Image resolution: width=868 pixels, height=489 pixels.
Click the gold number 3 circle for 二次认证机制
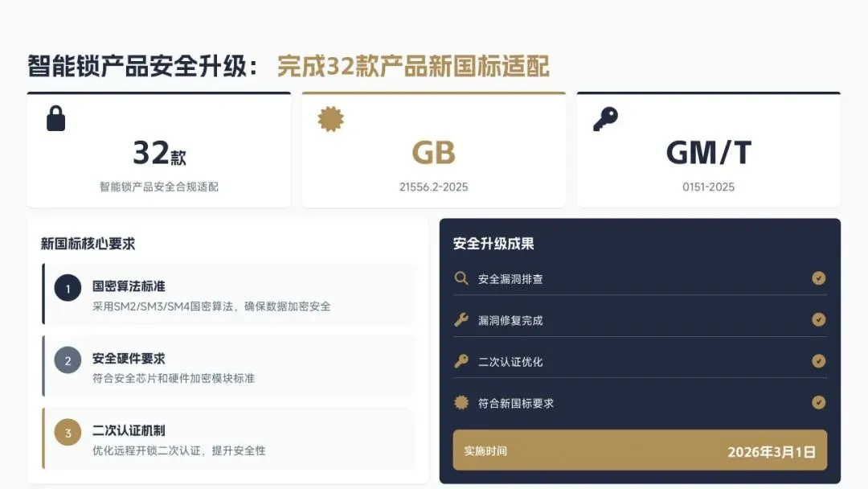tap(68, 433)
